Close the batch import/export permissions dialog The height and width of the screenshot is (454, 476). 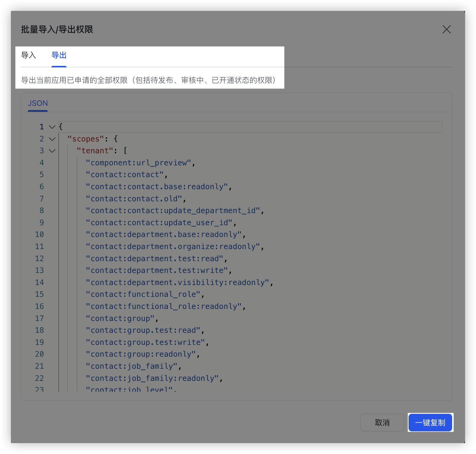446,29
